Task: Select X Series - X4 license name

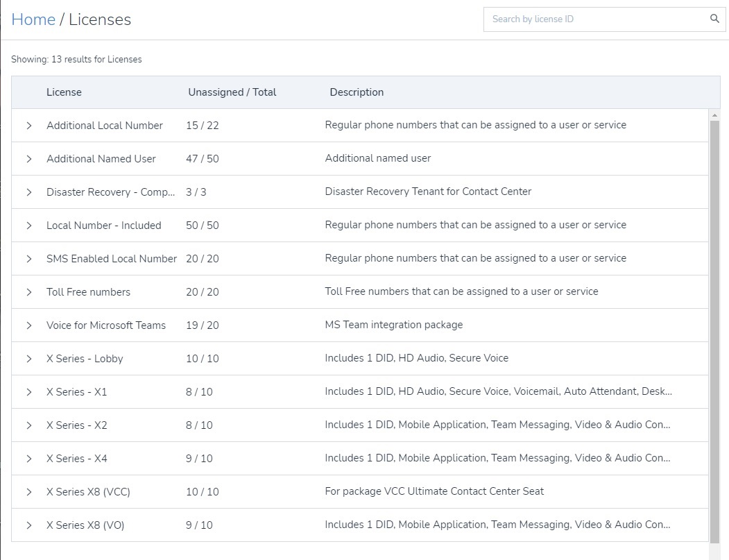Action: (77, 459)
